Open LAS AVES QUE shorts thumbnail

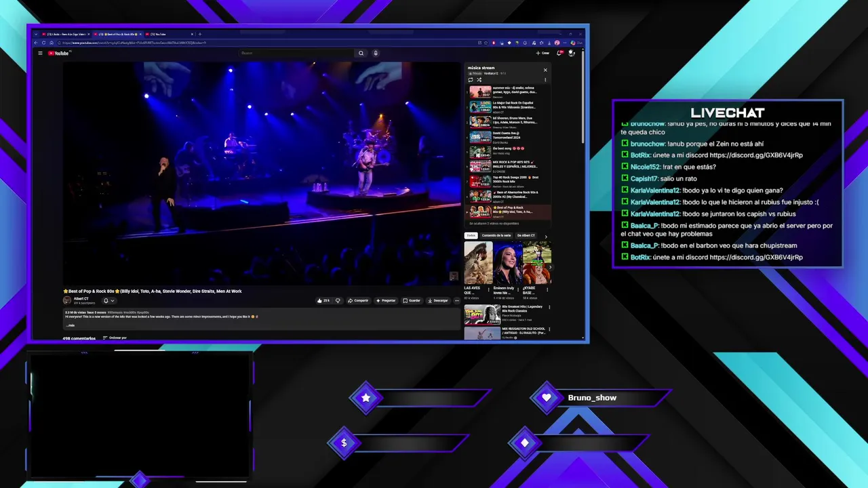tap(478, 263)
